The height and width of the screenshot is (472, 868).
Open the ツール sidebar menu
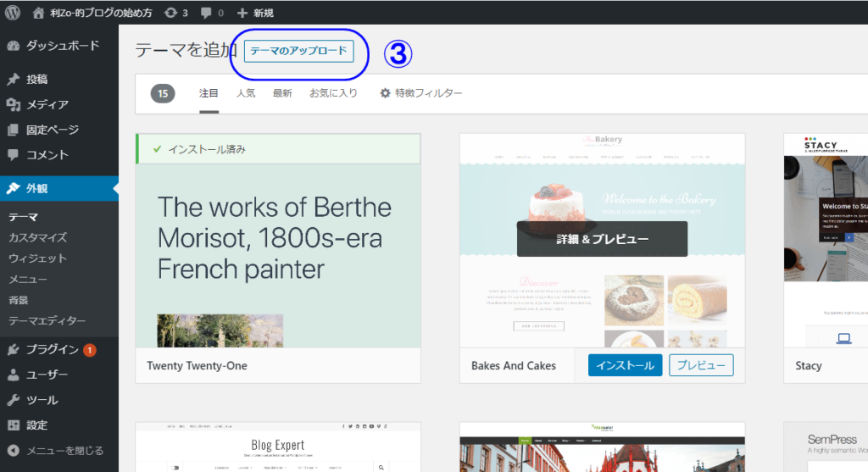click(42, 400)
